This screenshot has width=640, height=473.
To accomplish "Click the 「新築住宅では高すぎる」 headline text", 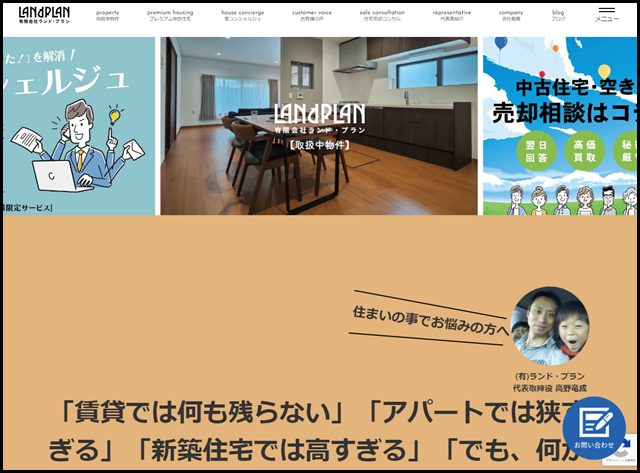I will pos(280,449).
